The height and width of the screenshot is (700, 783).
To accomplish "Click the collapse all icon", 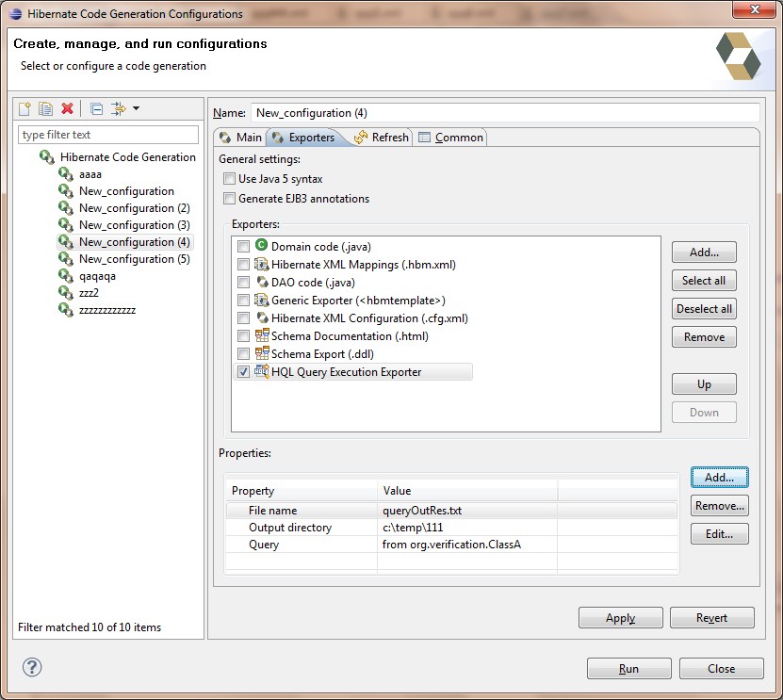I will 97,108.
